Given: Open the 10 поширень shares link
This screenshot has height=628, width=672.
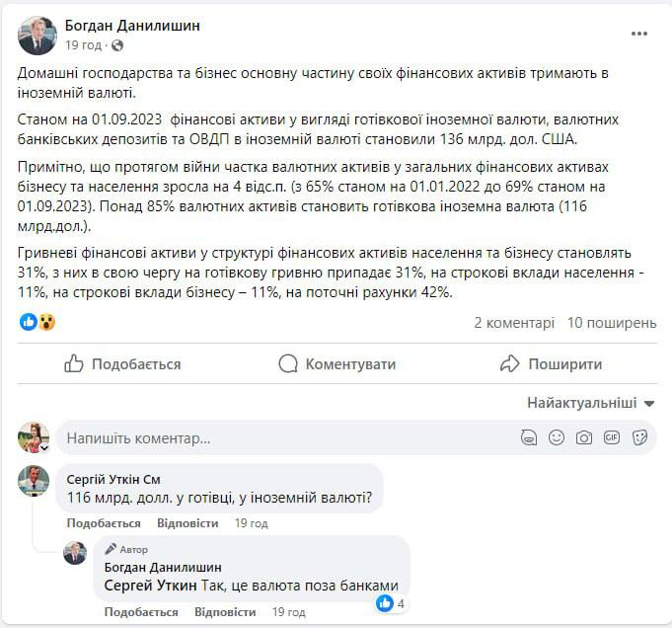Looking at the screenshot, I should point(612,322).
